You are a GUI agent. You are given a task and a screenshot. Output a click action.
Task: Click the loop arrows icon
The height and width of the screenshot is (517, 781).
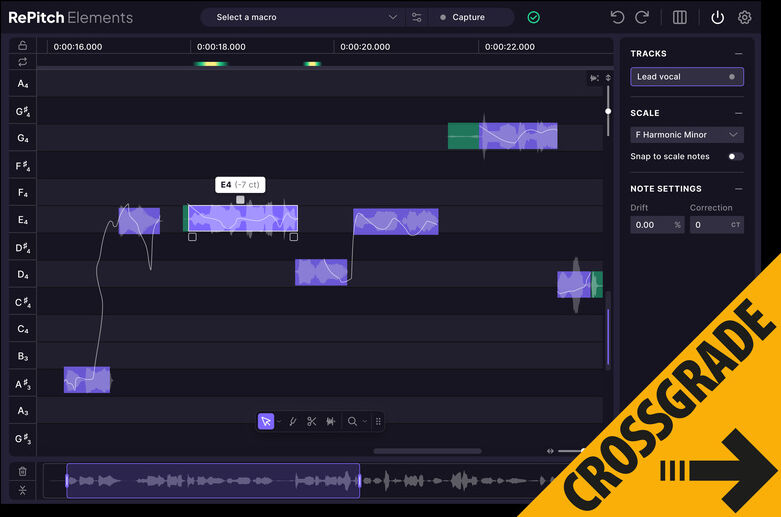22,62
